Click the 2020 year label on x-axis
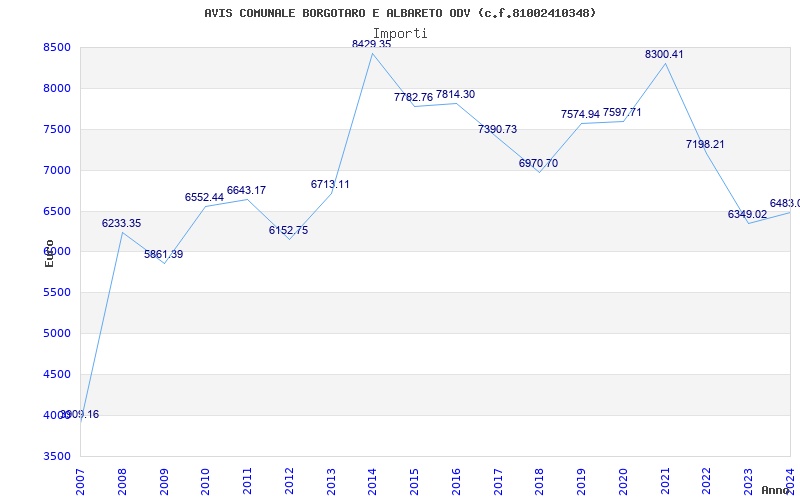The height and width of the screenshot is (500, 800). (x=623, y=482)
